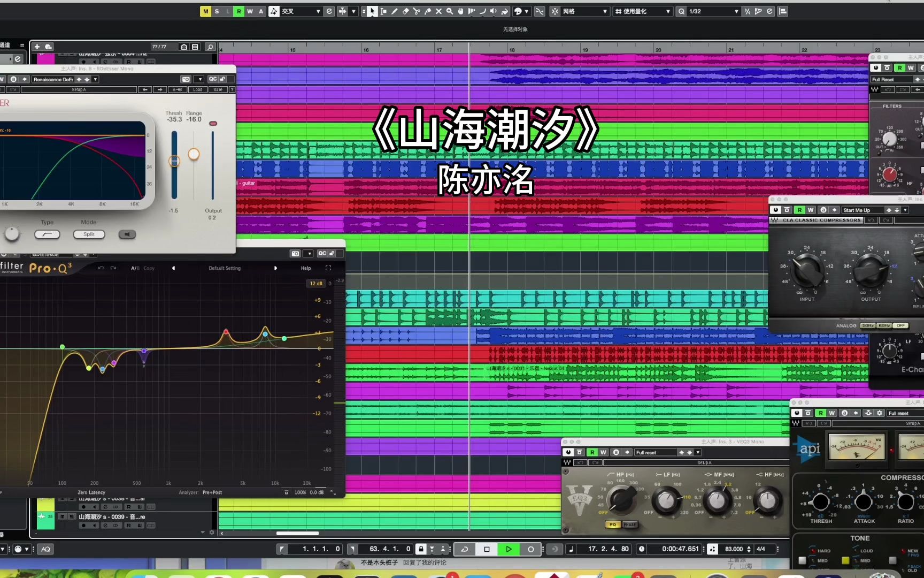Click Pro-Q 3 A/B switch
The height and width of the screenshot is (578, 924).
135,268
